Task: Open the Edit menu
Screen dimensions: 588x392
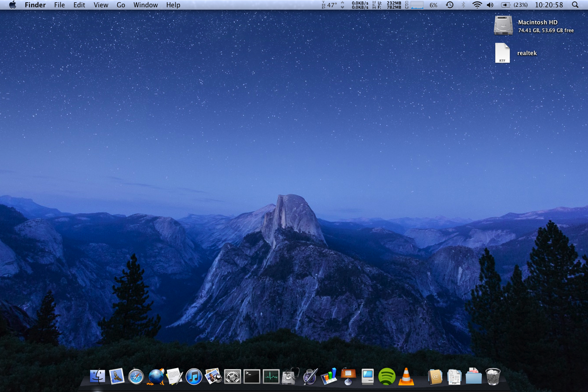Action: (x=79, y=5)
